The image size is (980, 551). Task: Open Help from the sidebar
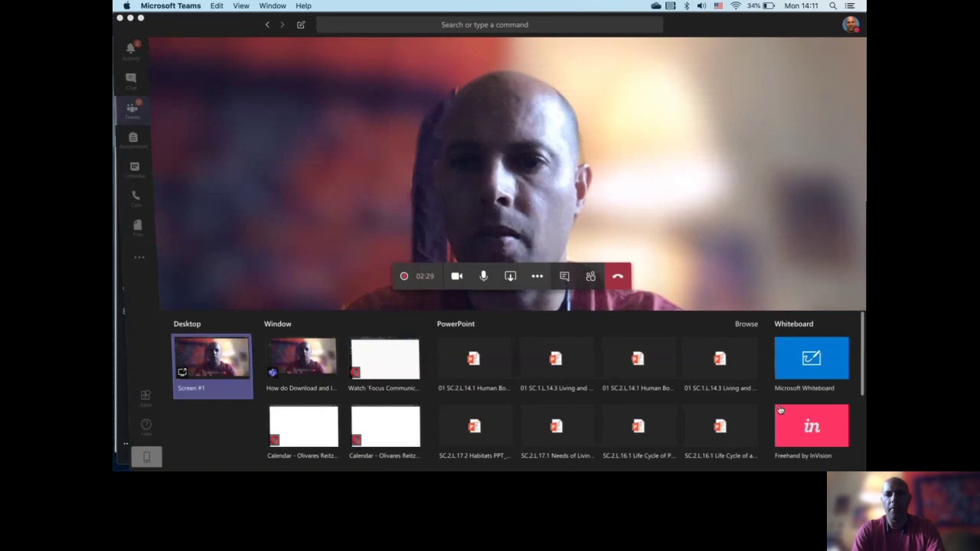click(x=146, y=425)
